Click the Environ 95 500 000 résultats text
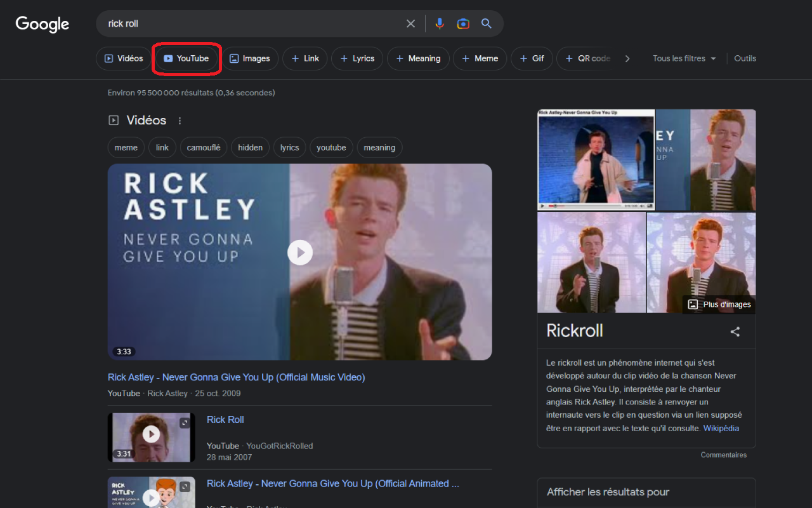This screenshot has height=508, width=812. click(191, 93)
